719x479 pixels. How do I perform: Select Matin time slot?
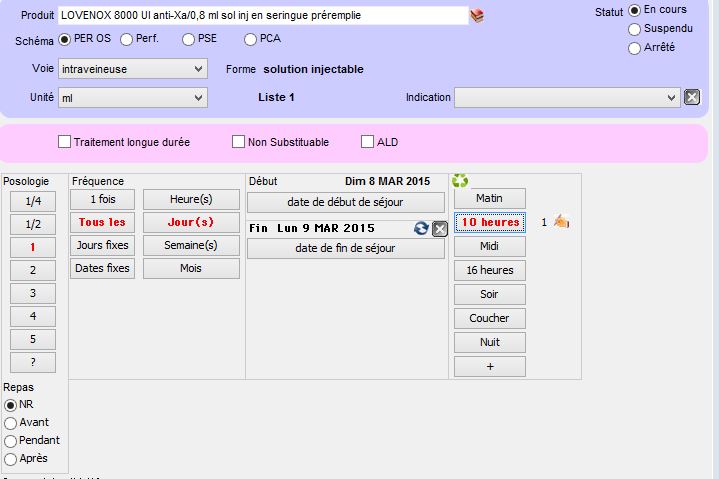(490, 198)
